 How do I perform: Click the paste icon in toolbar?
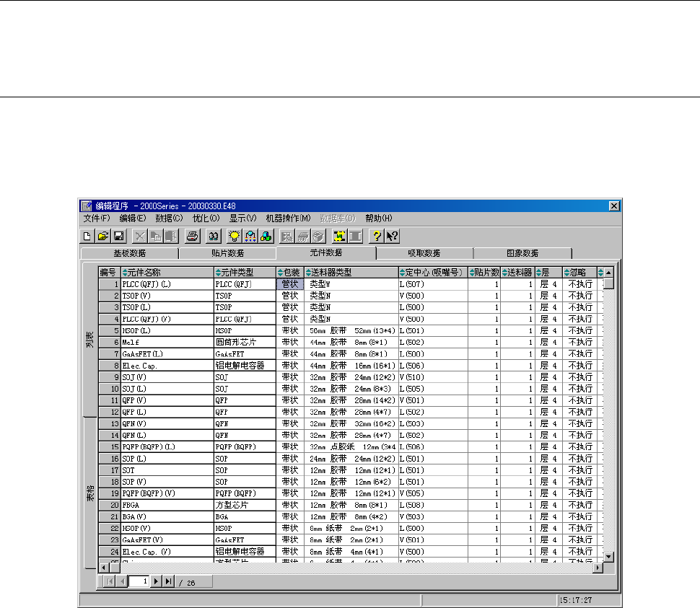[171, 236]
